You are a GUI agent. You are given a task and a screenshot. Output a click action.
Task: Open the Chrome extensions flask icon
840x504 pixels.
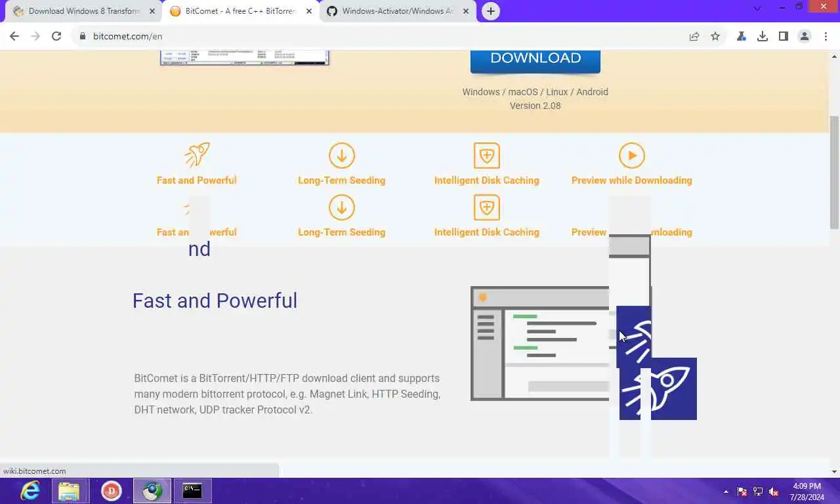tap(742, 37)
